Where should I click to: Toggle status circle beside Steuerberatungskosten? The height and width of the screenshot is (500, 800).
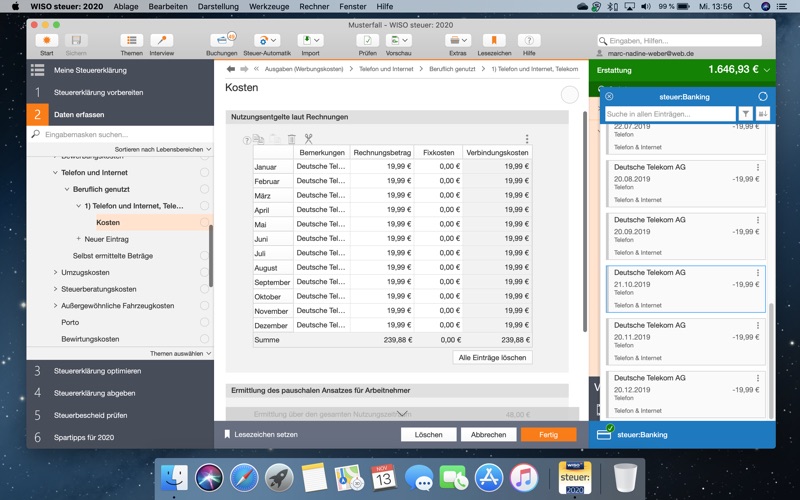tap(205, 289)
